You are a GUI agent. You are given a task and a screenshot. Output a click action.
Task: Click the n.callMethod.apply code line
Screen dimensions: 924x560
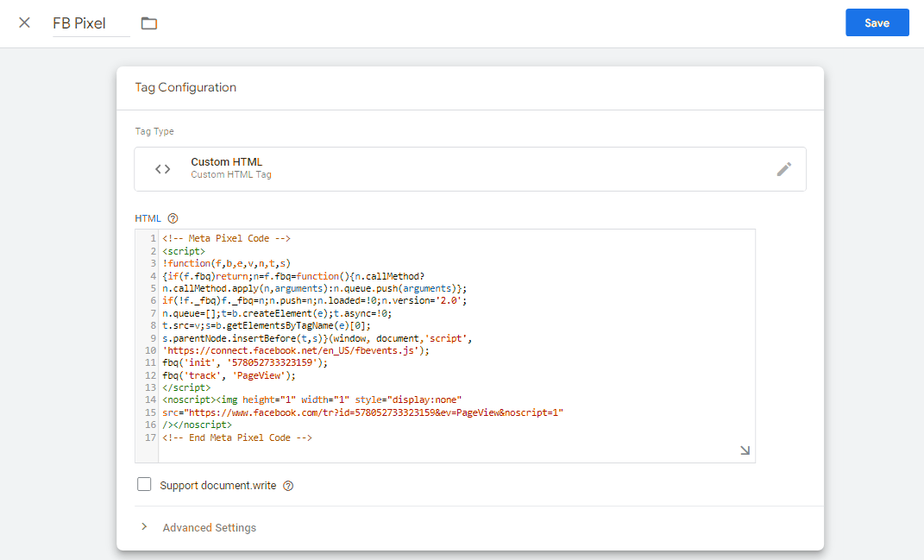315,289
